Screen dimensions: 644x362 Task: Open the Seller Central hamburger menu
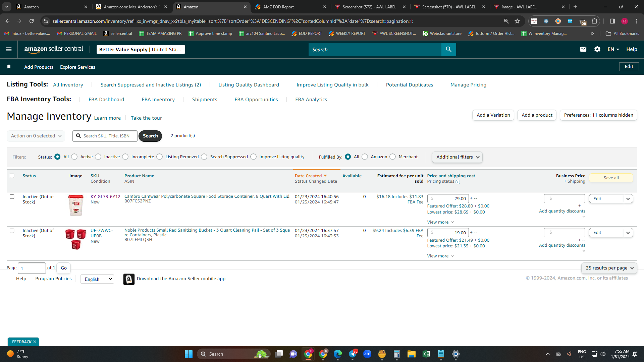tap(9, 49)
